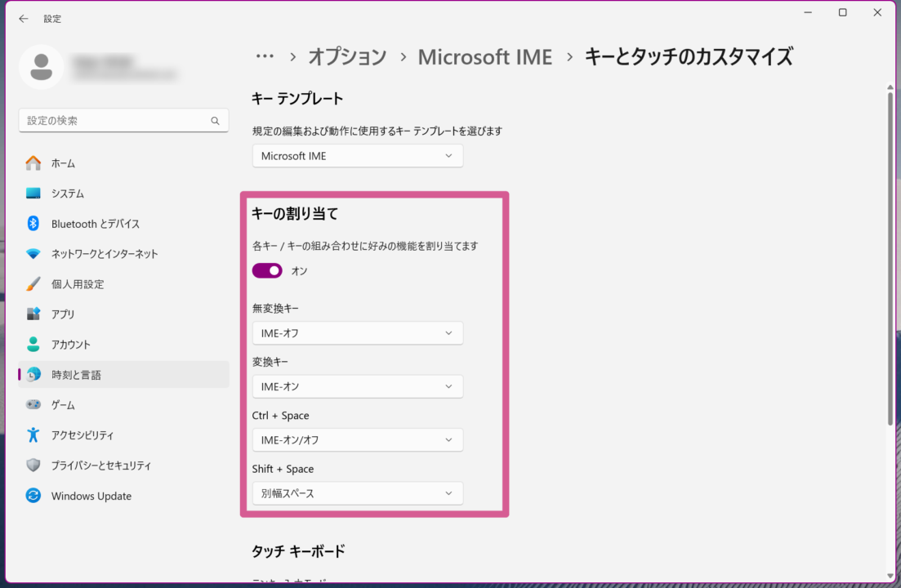The width and height of the screenshot is (901, 588).
Task: Click the Windows Update sync icon
Action: click(x=33, y=496)
